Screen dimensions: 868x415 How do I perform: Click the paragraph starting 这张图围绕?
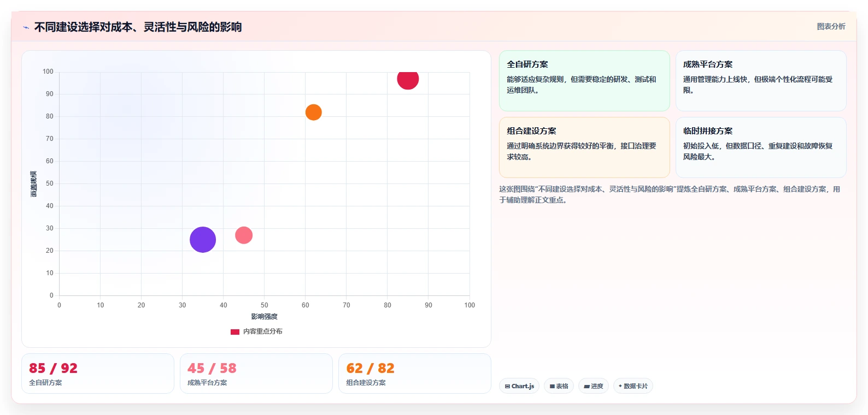coord(670,194)
